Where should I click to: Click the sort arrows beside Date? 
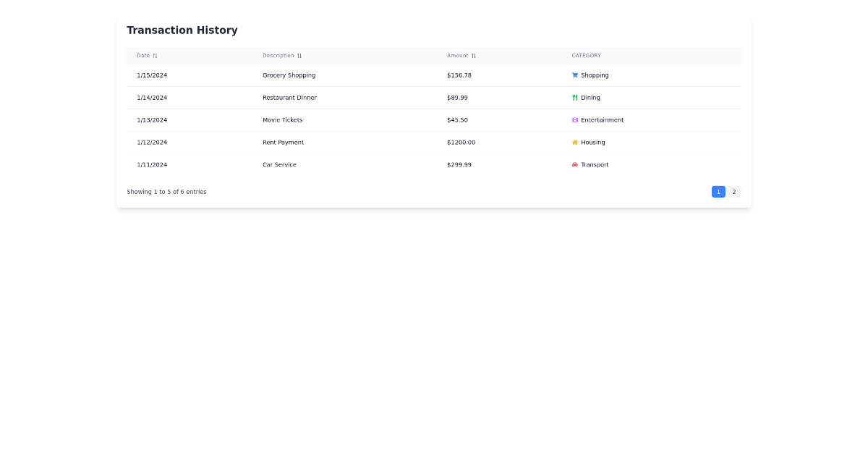pyautogui.click(x=156, y=56)
